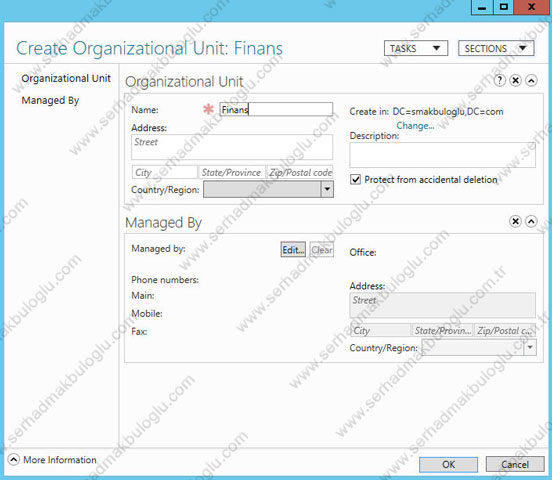Toggle Protect from accidental deletion checkbox
Viewport: 552px width, 480px height.
(355, 179)
